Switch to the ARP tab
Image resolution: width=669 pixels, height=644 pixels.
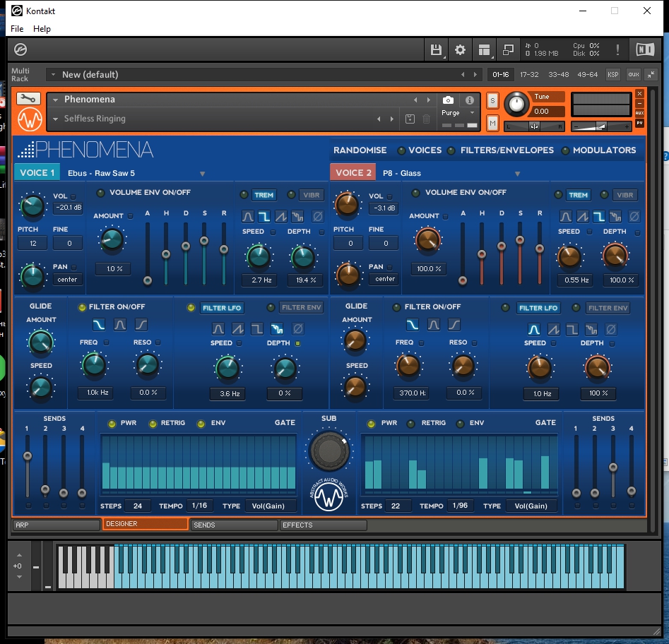point(57,525)
